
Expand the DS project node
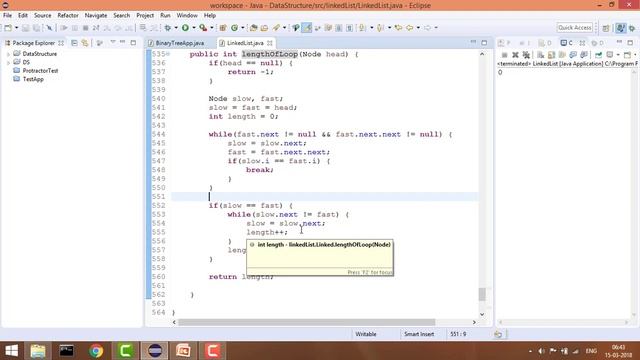pos(8,62)
